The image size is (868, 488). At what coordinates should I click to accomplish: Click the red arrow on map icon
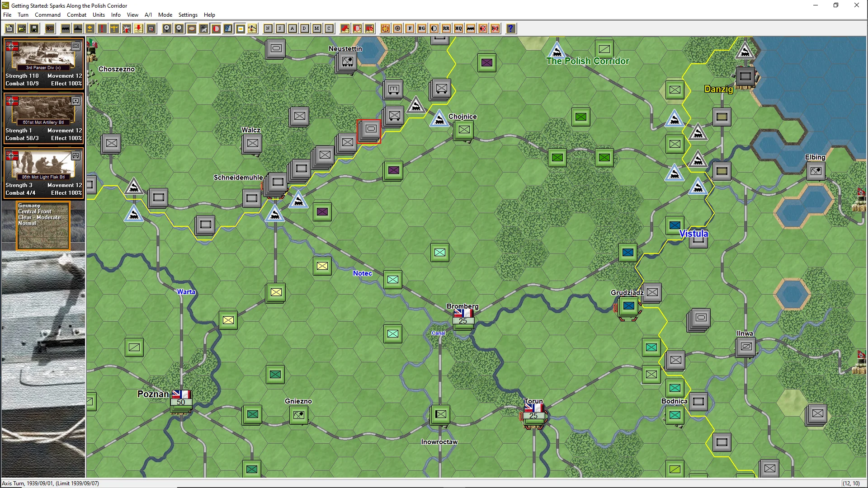click(x=345, y=28)
